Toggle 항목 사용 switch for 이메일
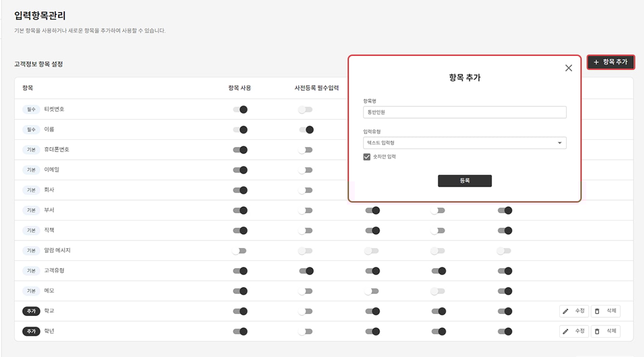The image size is (644, 357). tap(240, 170)
